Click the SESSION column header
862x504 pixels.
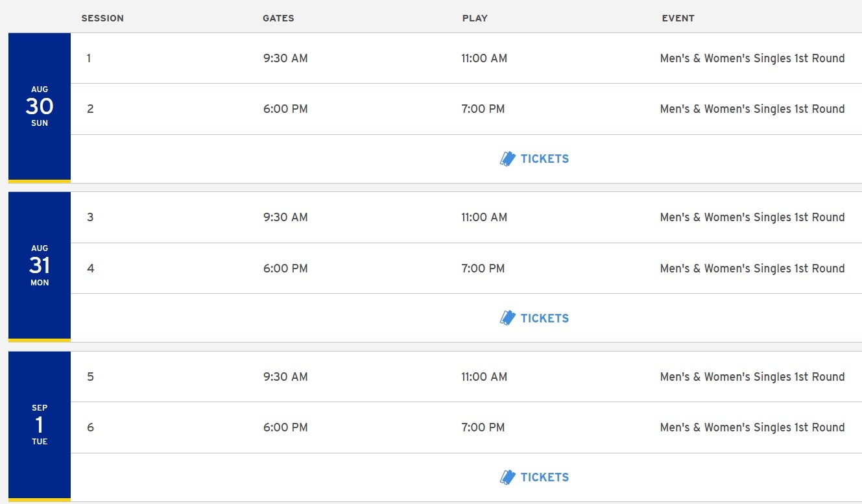pyautogui.click(x=102, y=18)
